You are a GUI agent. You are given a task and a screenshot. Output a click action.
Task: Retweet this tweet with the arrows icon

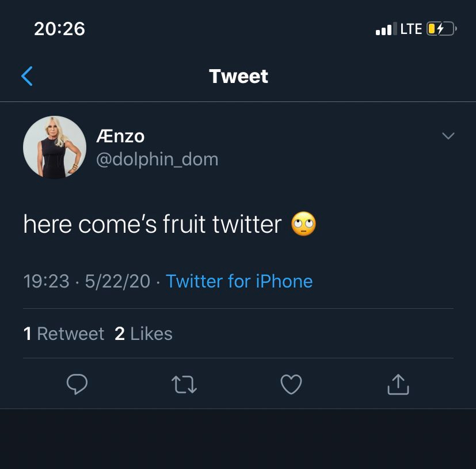tap(184, 384)
